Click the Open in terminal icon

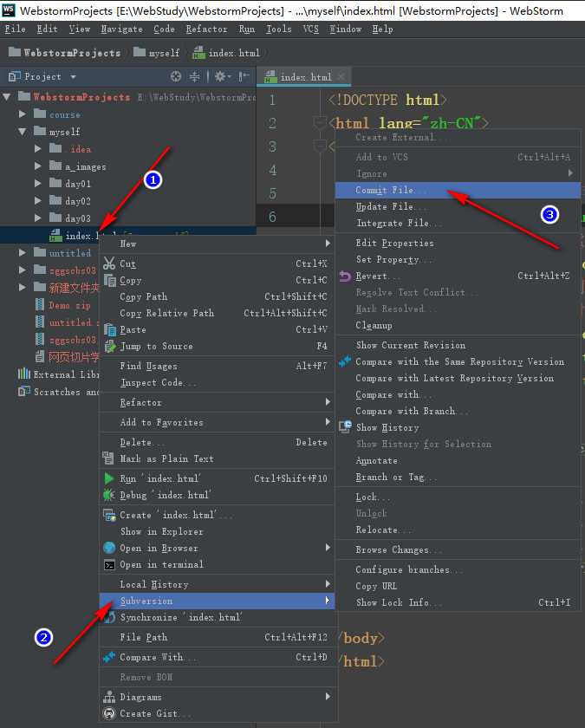(109, 564)
